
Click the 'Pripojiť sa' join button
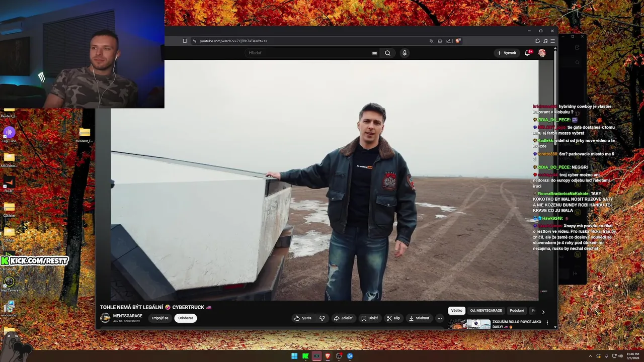tap(160, 318)
